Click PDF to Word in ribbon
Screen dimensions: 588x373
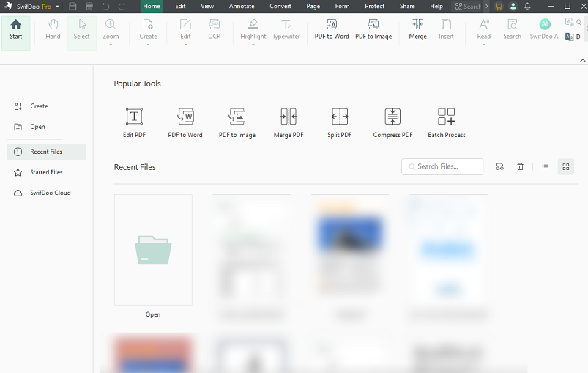click(332, 29)
